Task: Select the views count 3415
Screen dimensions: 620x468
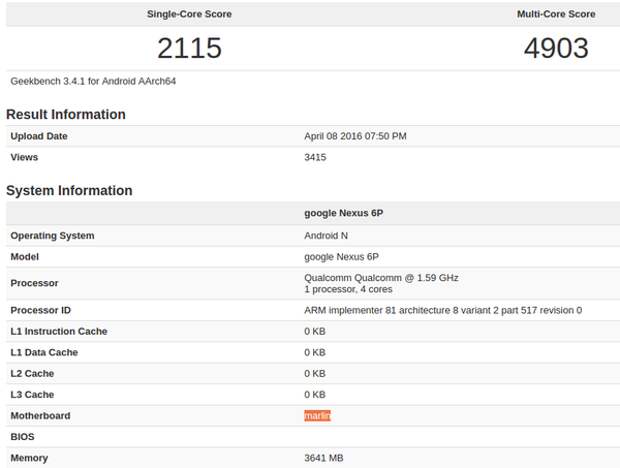Action: pyautogui.click(x=315, y=157)
